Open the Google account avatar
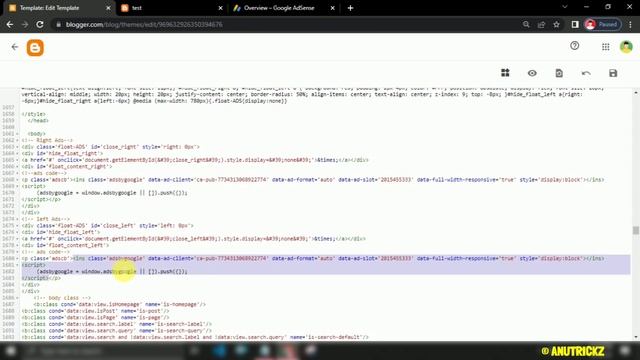Screen dimensions: 640x360 click(626, 47)
